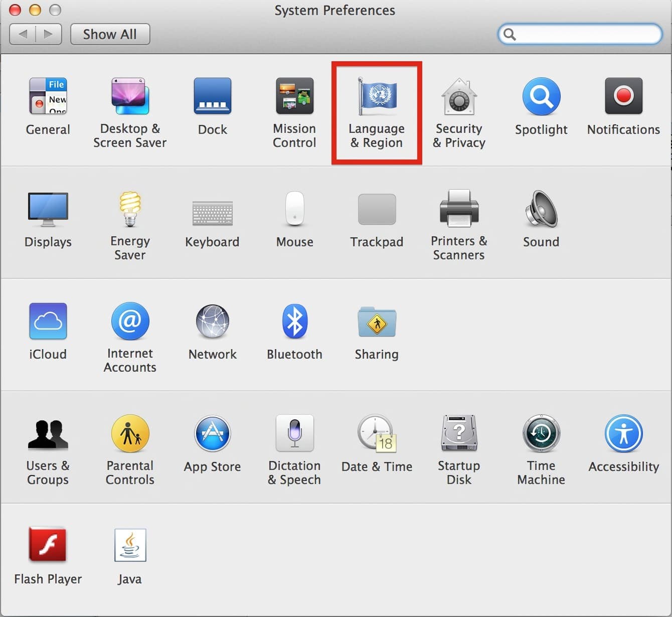Viewport: 672px width, 617px height.
Task: Go back with the left arrow button
Action: point(23,34)
